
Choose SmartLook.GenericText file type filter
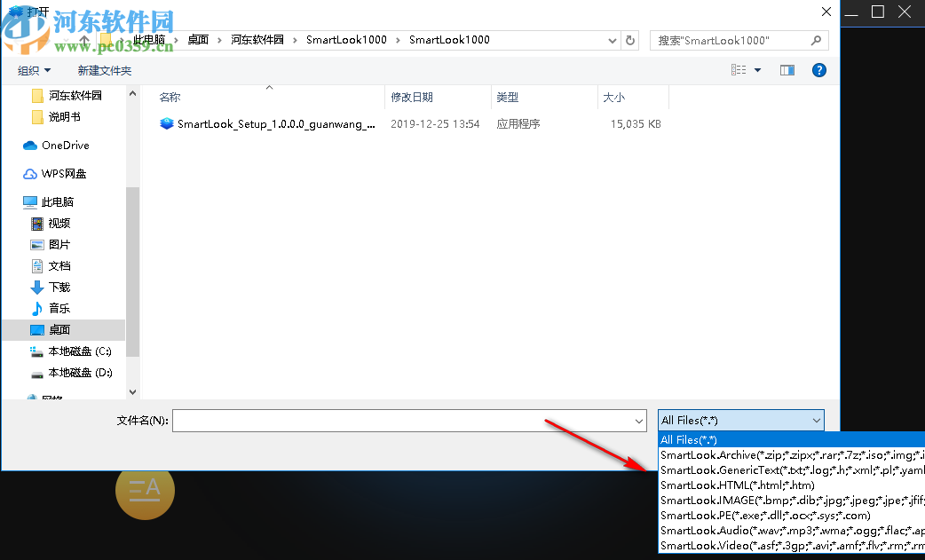pos(791,469)
